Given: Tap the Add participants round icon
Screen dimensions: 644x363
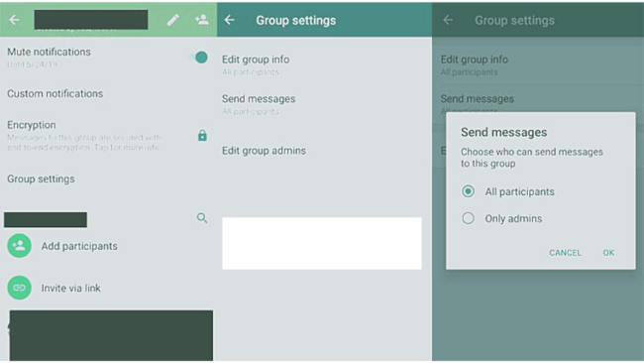Looking at the screenshot, I should click(19, 246).
